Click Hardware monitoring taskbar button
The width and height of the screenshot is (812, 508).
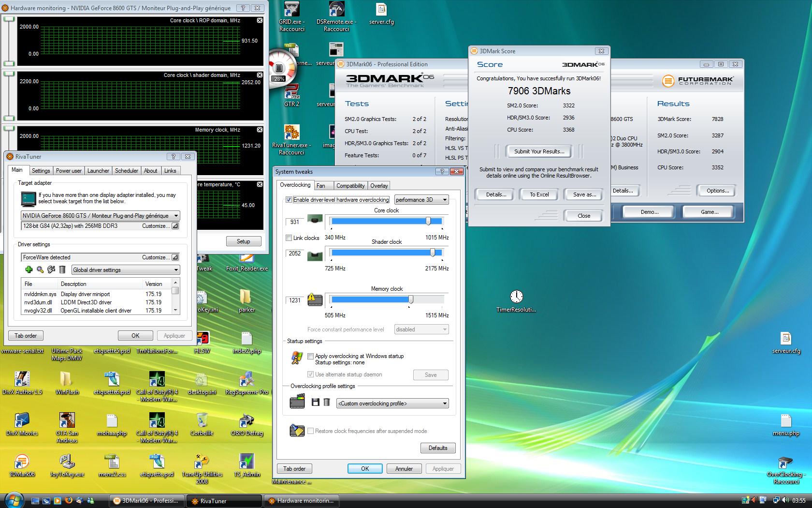pyautogui.click(x=301, y=501)
